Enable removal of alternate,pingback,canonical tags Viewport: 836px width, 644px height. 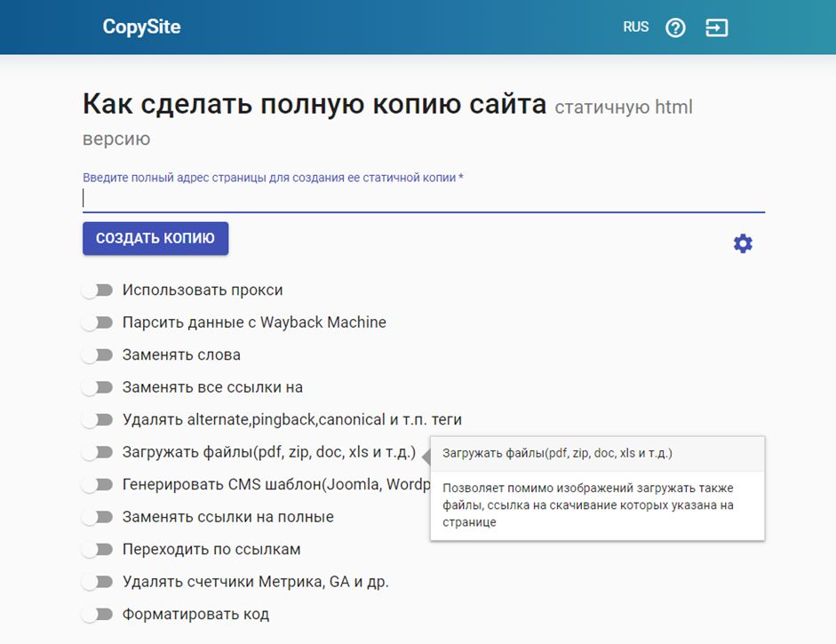(x=97, y=419)
